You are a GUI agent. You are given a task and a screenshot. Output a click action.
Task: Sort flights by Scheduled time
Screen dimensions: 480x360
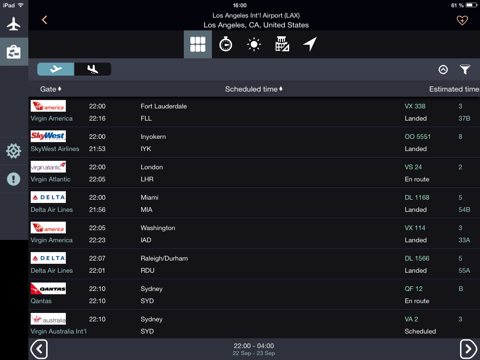254,89
